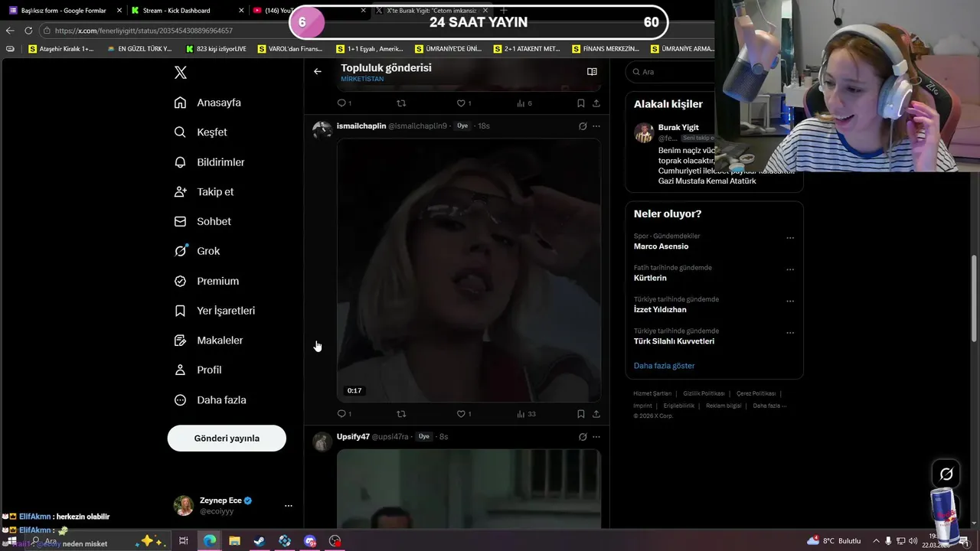Click the floating Grok button
The width and height of the screenshot is (980, 551).
[946, 474]
